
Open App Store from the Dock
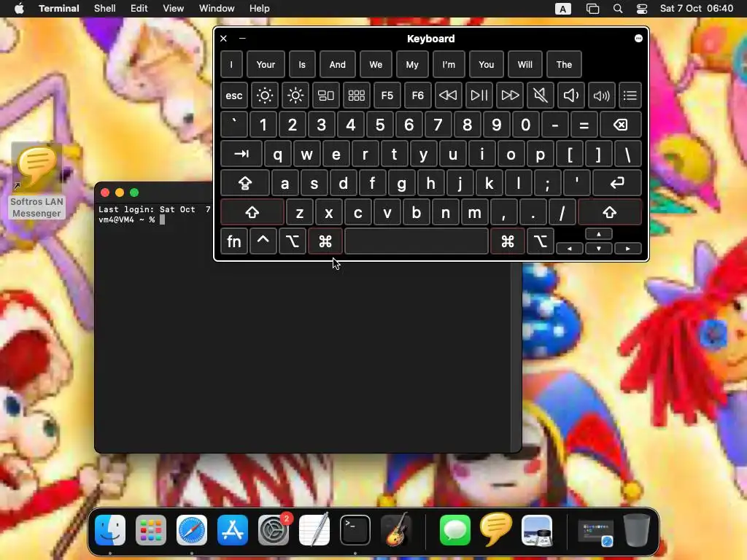click(233, 530)
